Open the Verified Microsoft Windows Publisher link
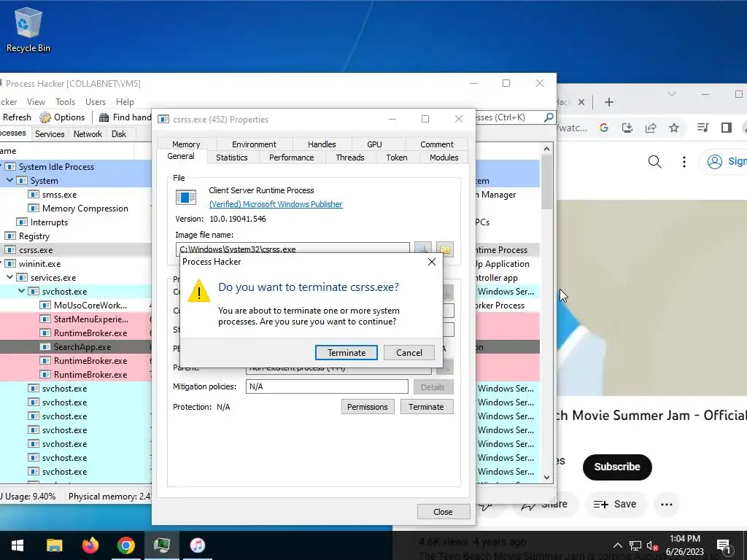 click(x=276, y=204)
